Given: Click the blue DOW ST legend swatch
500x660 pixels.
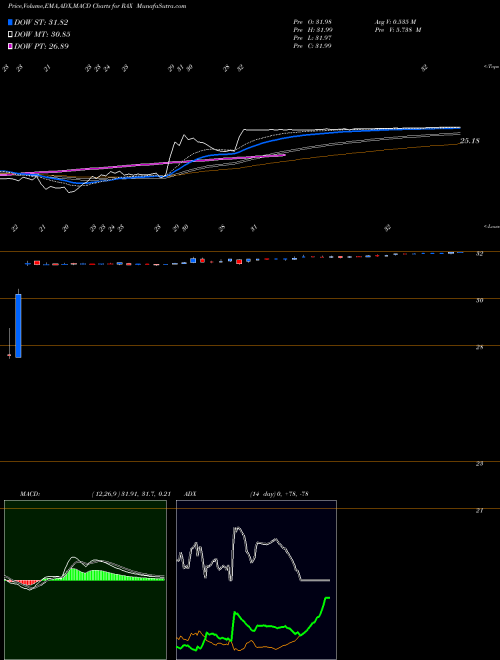Looking at the screenshot, I should 10,22.
